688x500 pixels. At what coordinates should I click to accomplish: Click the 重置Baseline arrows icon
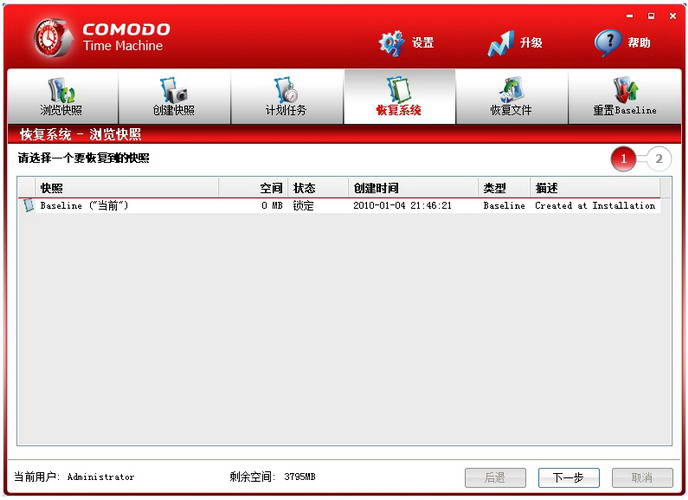coord(625,89)
